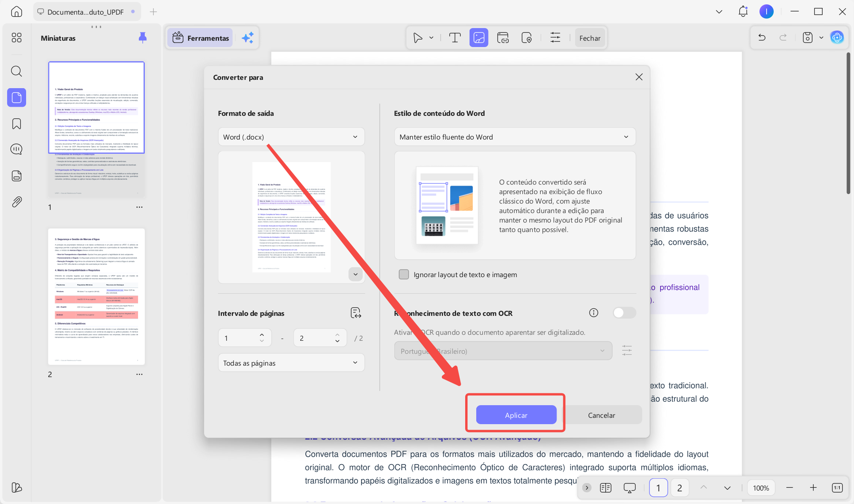
Task: Undo the last action
Action: [762, 38]
